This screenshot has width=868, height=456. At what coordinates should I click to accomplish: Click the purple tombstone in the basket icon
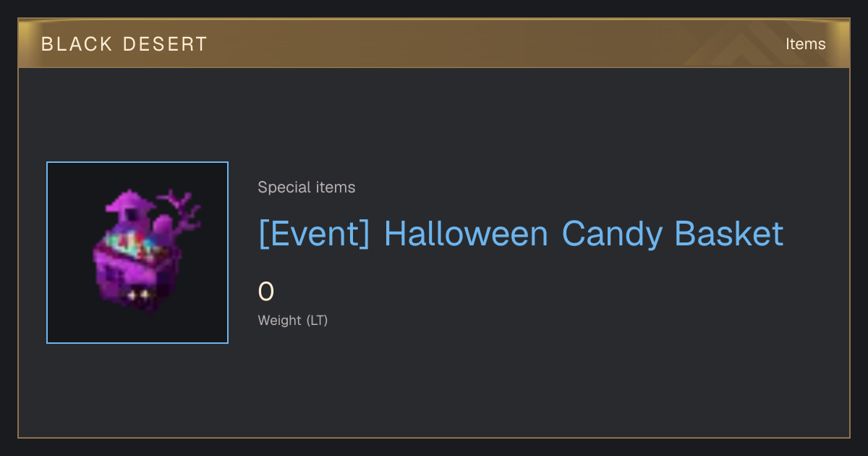click(x=163, y=228)
